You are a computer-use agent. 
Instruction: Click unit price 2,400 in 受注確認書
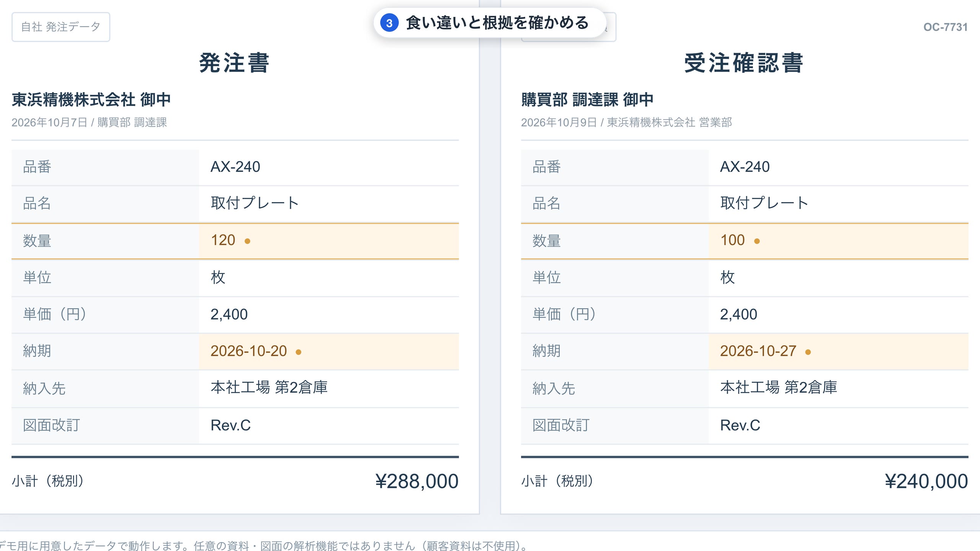(739, 315)
